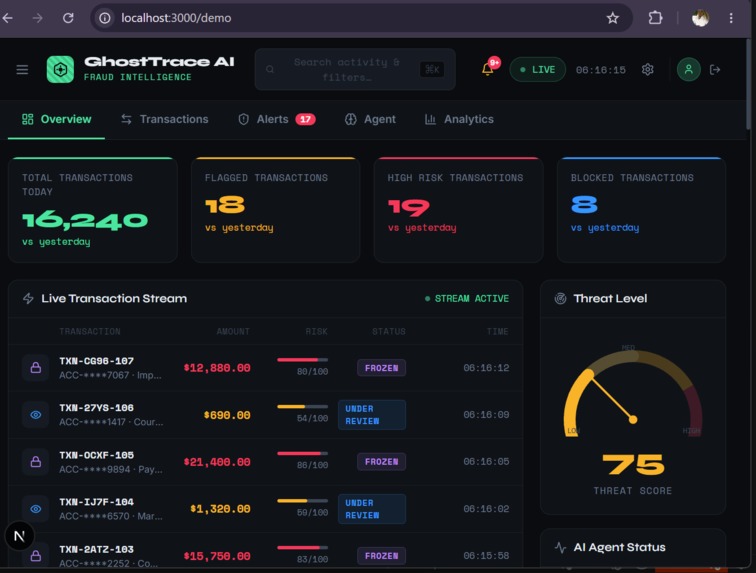This screenshot has height=573, width=756.
Task: Open the notifications bell
Action: click(487, 69)
